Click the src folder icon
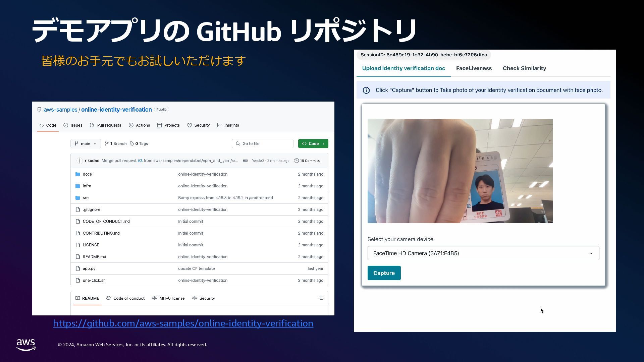The width and height of the screenshot is (644, 362). point(78,198)
